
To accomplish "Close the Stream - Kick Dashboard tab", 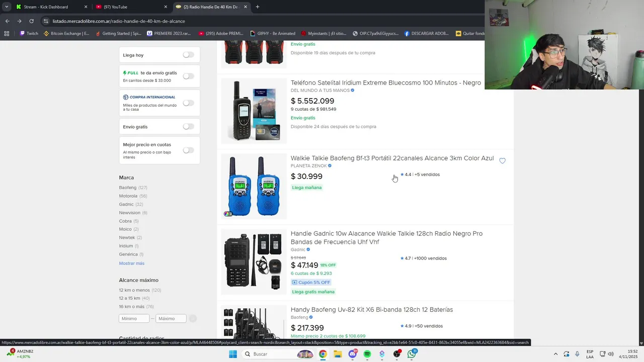I will [x=86, y=7].
